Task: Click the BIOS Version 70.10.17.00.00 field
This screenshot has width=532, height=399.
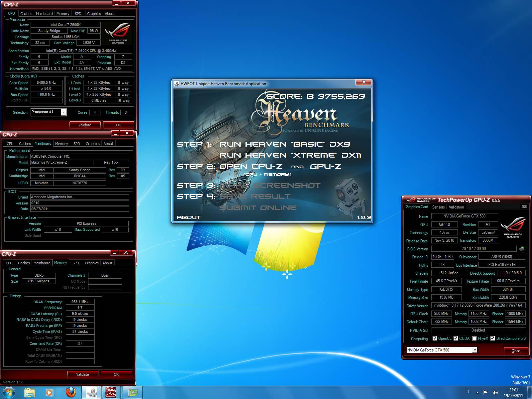Action: point(473,249)
